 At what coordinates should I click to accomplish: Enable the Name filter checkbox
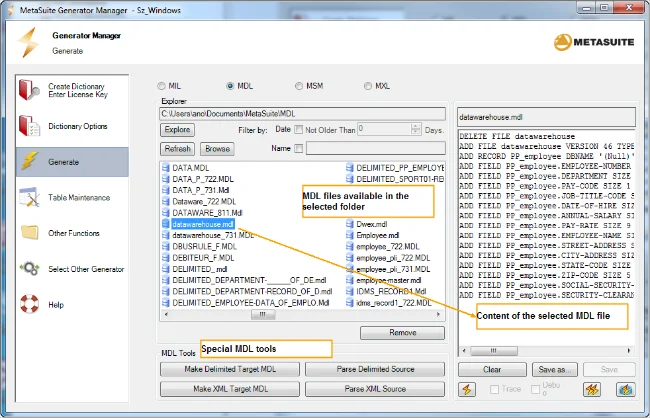click(x=298, y=148)
